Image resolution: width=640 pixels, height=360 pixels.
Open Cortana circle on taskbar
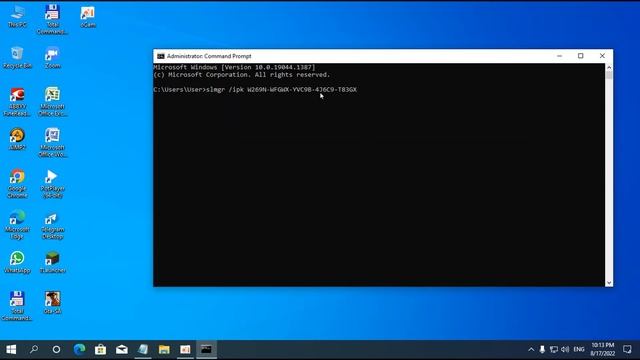coord(56,349)
